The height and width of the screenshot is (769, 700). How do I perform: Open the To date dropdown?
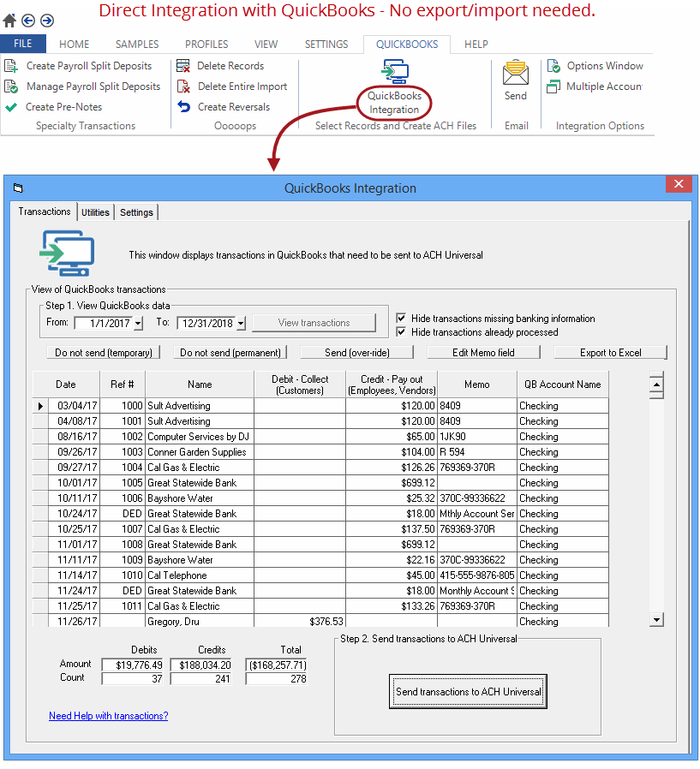241,323
